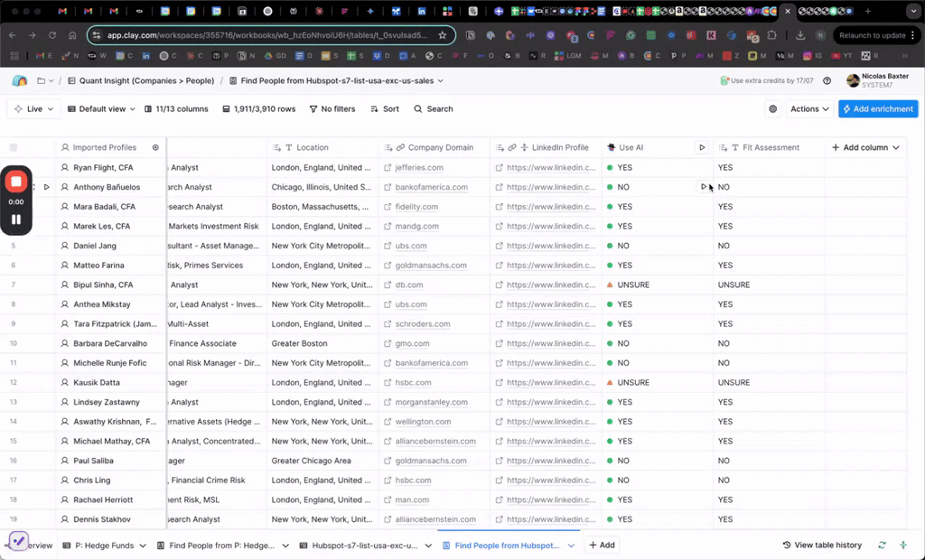Click external link icon beside wellington.com

388,421
